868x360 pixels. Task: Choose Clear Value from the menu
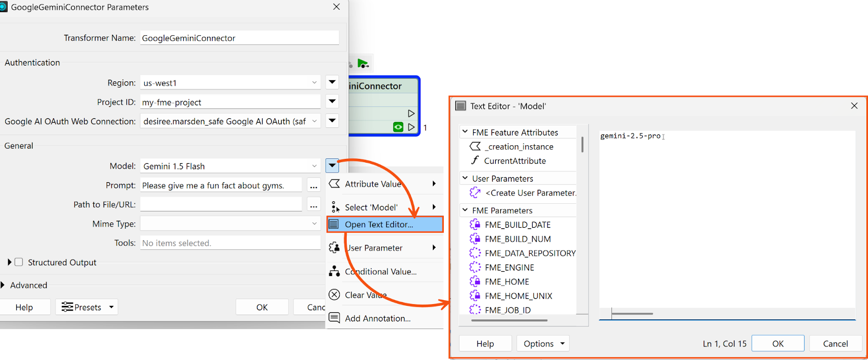pos(385,295)
